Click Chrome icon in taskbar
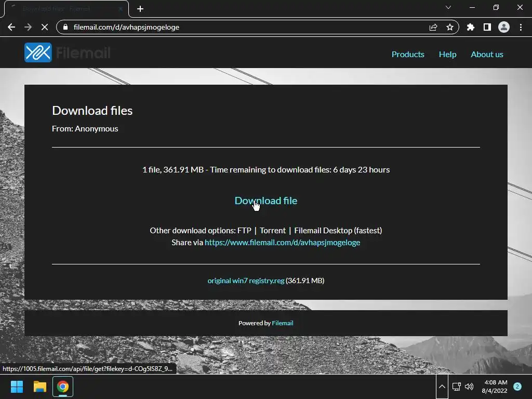This screenshot has width=532, height=399. click(x=63, y=387)
